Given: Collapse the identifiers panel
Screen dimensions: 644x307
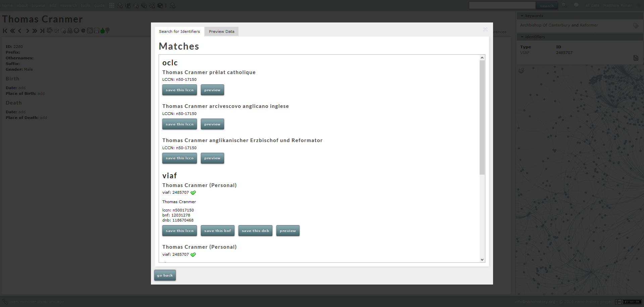Looking at the screenshot, I should click(x=522, y=37).
